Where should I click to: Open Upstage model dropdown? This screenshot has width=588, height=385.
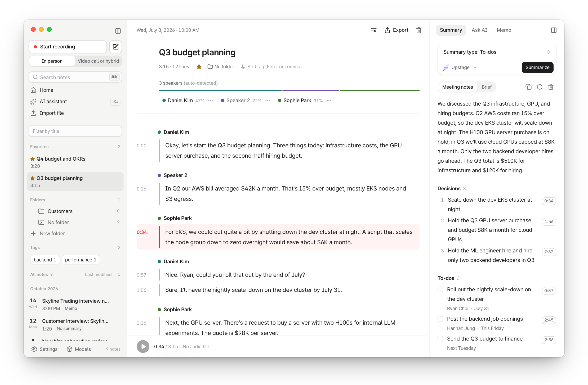(460, 67)
